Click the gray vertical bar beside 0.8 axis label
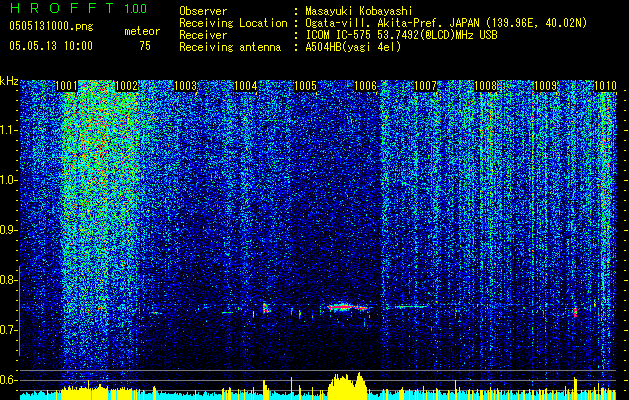 [x=20, y=311]
